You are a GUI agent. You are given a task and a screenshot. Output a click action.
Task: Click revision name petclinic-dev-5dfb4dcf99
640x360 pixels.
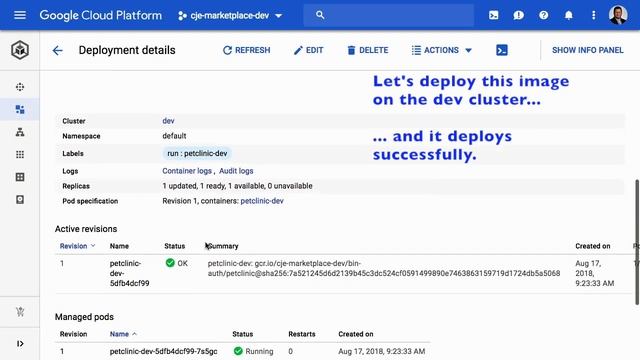point(129,273)
